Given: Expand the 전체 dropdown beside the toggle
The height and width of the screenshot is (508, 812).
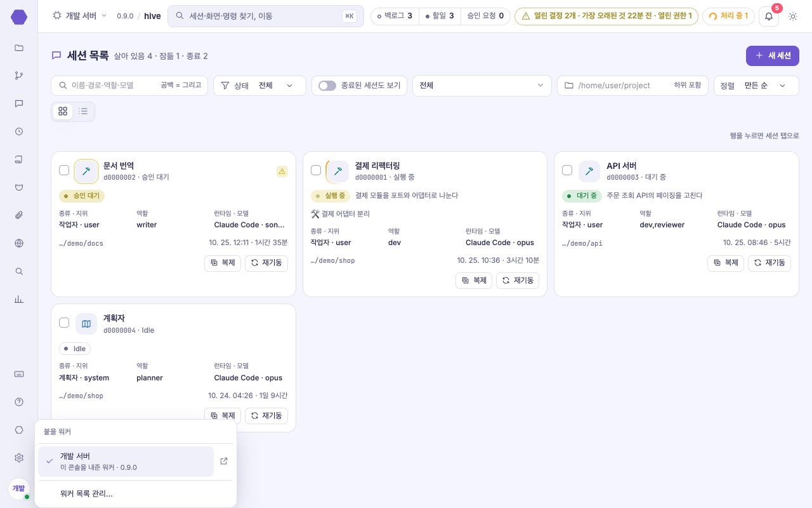Looking at the screenshot, I should click(482, 86).
